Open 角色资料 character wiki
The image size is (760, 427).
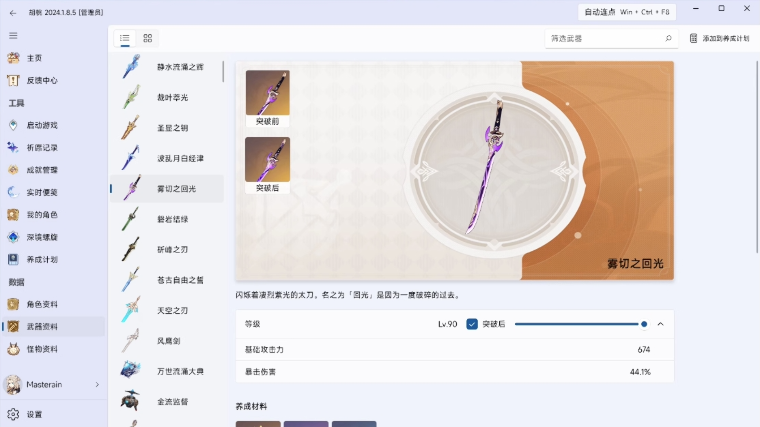(53, 304)
